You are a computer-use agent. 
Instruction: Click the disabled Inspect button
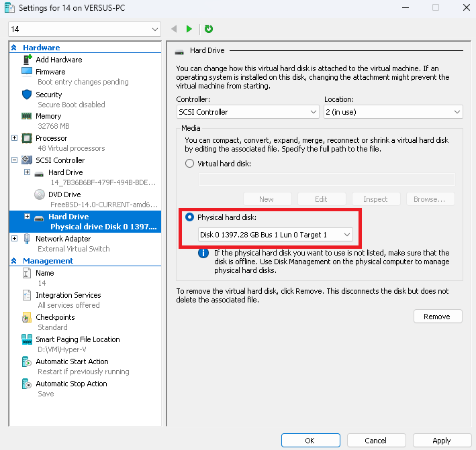click(x=376, y=199)
